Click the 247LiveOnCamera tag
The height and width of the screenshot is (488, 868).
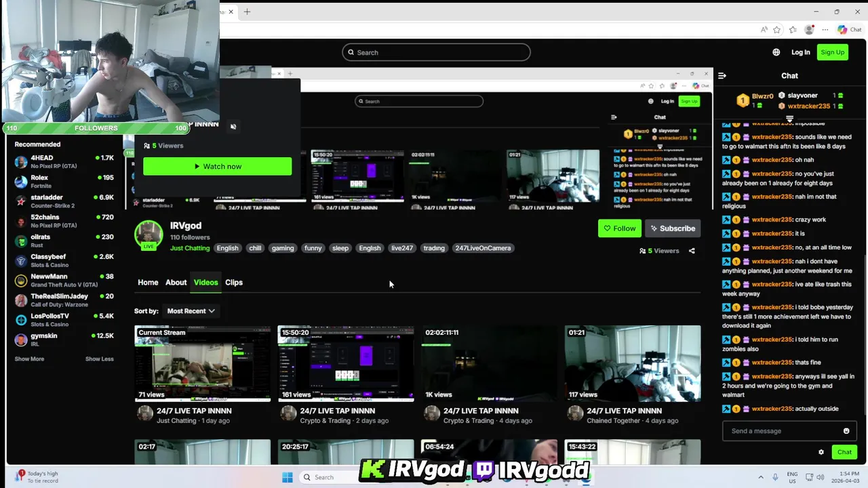click(x=483, y=248)
